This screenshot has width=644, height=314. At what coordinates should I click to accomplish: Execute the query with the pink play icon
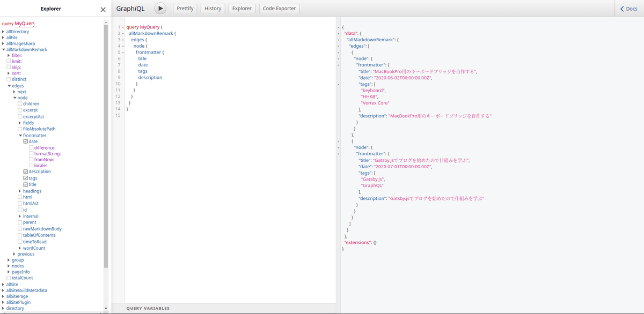(160, 8)
